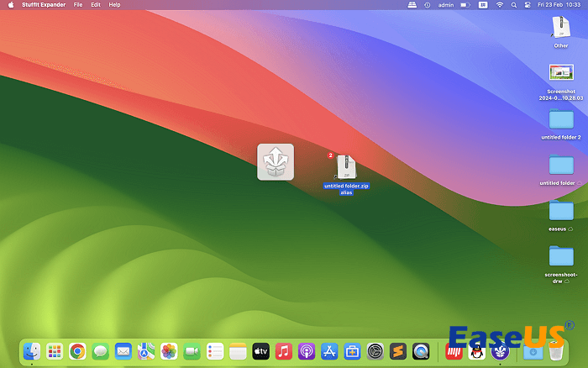
Task: Select the easeus folder on desktop
Action: [x=560, y=210]
